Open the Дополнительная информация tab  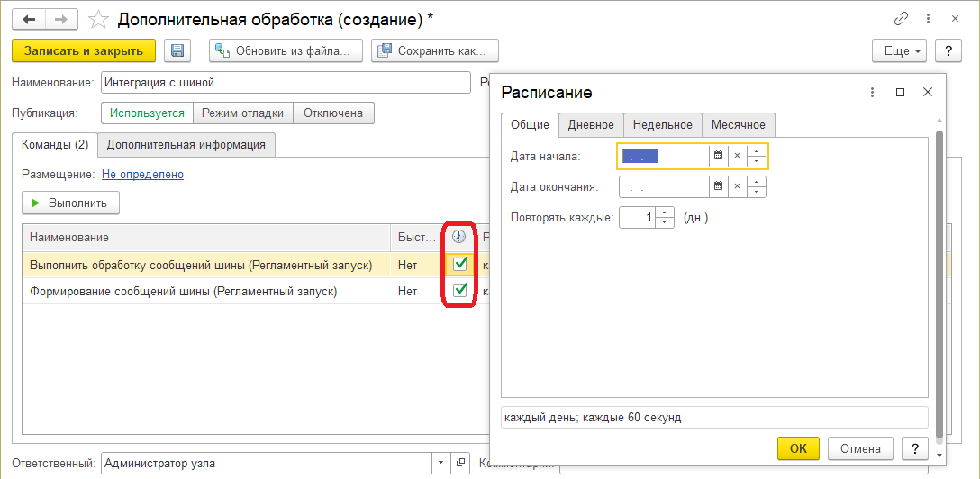[186, 144]
